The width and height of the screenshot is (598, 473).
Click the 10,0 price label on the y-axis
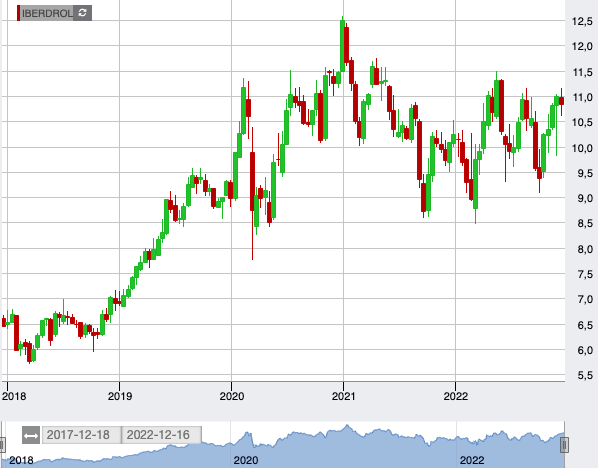(582, 148)
